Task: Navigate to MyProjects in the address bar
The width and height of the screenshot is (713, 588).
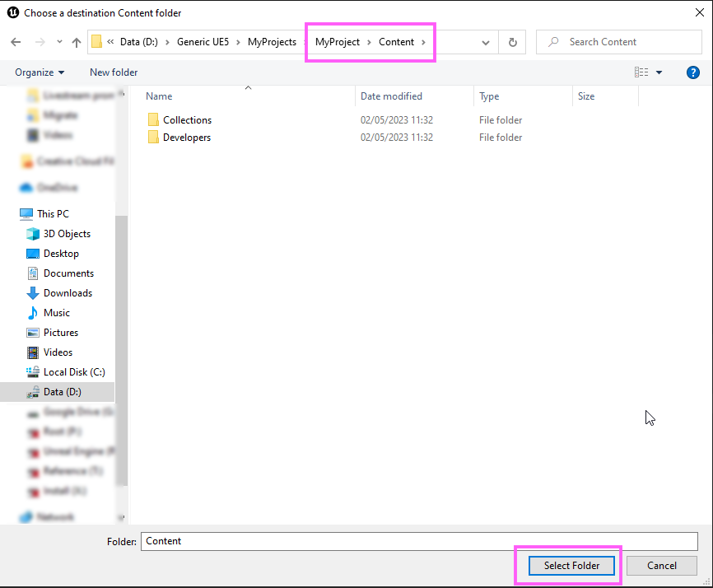Action: (x=272, y=42)
